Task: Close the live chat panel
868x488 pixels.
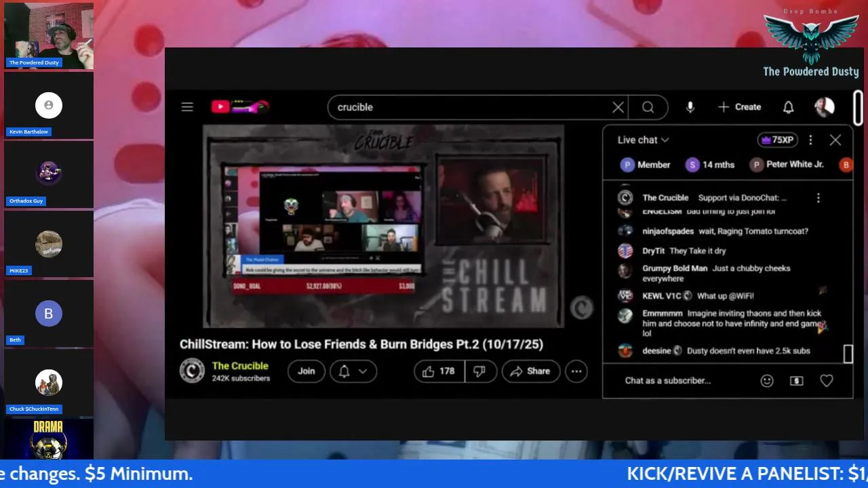Action: pos(835,140)
